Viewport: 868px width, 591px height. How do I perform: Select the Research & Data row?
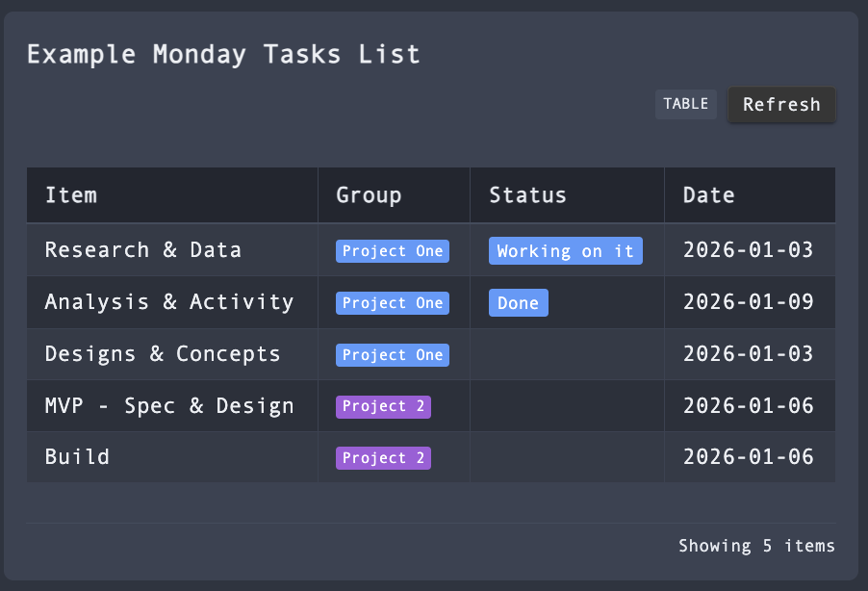pyautogui.click(x=144, y=250)
